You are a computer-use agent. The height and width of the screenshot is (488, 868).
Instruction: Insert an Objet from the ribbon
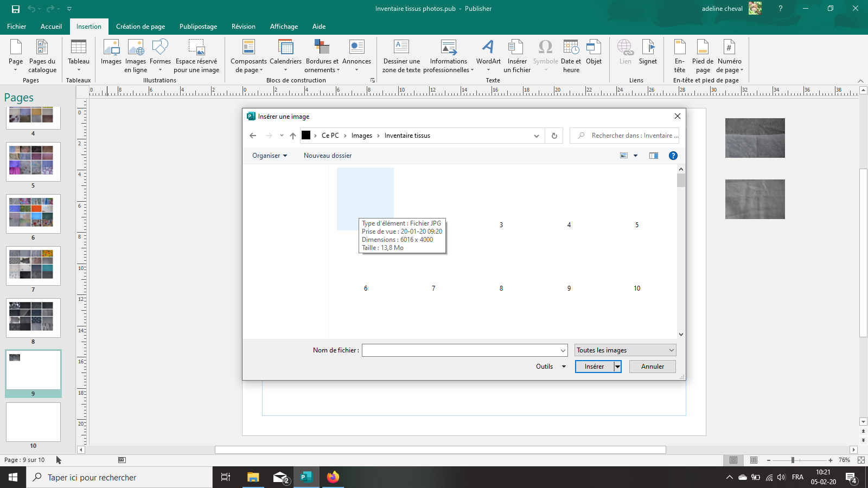[593, 52]
